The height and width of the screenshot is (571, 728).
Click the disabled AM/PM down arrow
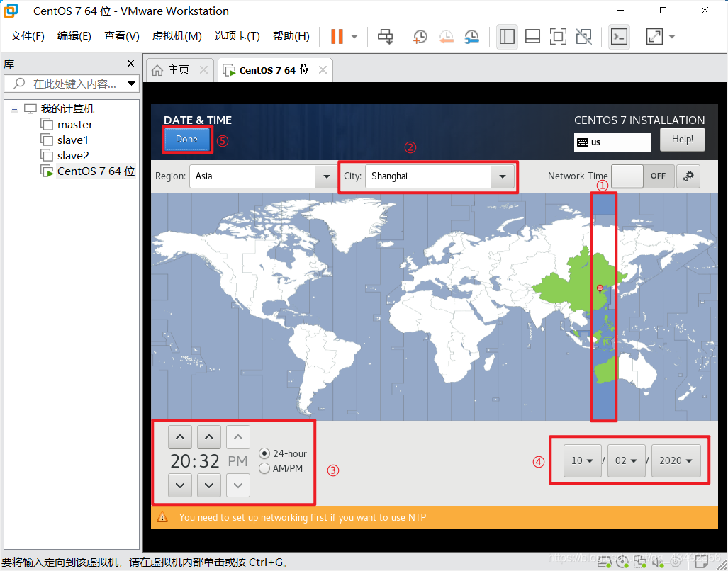pos(238,485)
